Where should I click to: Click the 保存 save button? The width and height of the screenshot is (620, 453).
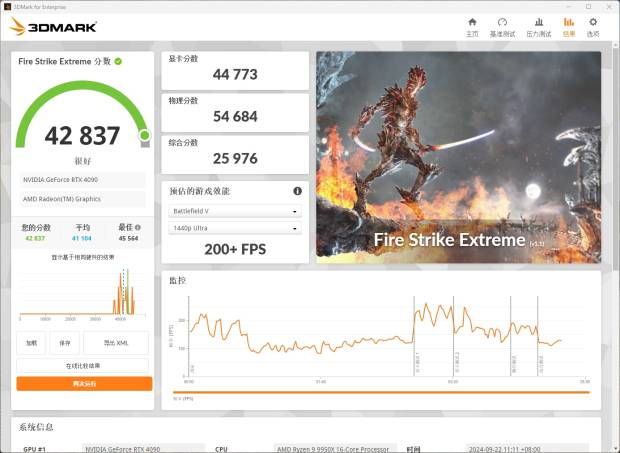(x=64, y=343)
